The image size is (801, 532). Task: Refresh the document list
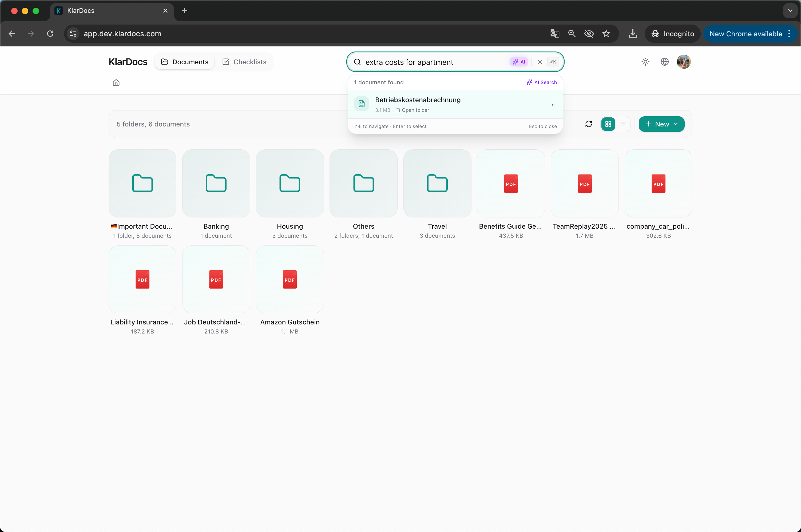tap(589, 124)
